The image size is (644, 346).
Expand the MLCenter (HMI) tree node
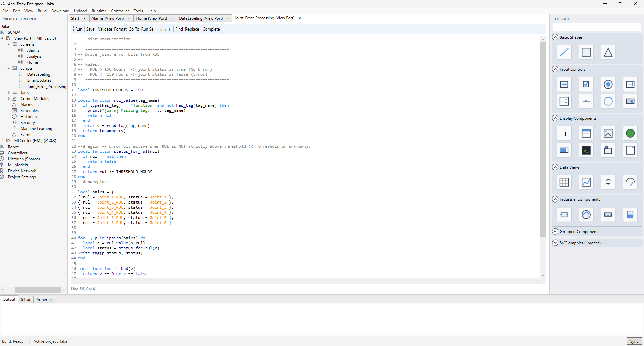[x=2, y=141]
